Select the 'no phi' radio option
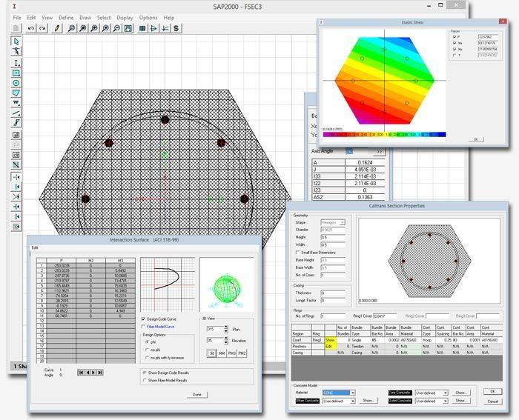519x420 pixels. (148, 350)
